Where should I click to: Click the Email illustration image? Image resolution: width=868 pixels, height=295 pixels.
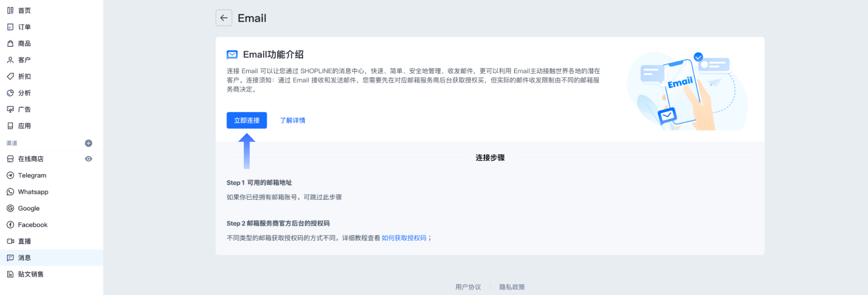click(x=687, y=90)
